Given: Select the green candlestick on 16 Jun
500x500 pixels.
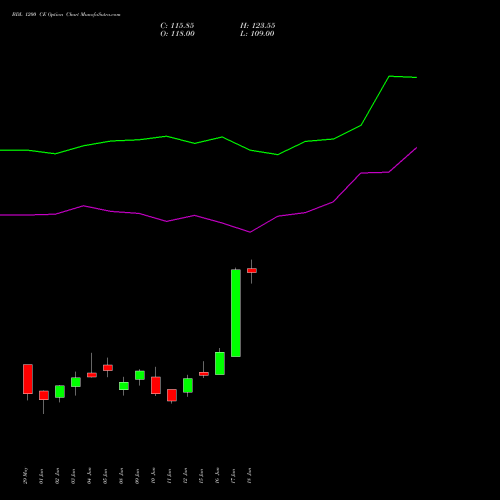Looking at the screenshot, I should [x=220, y=363].
